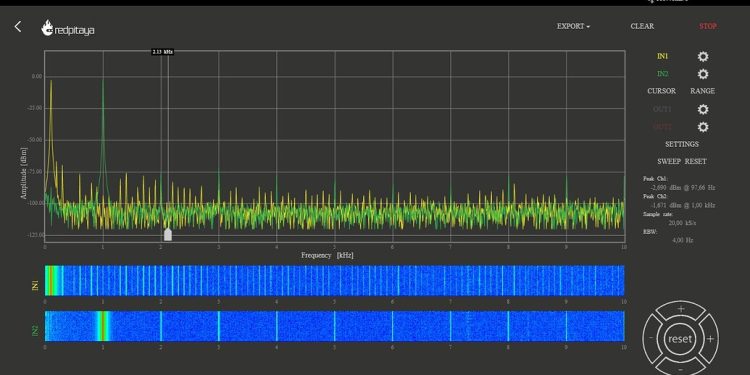Click the right plus on navigation pad
The height and width of the screenshot is (375, 750).
pyautogui.click(x=710, y=339)
